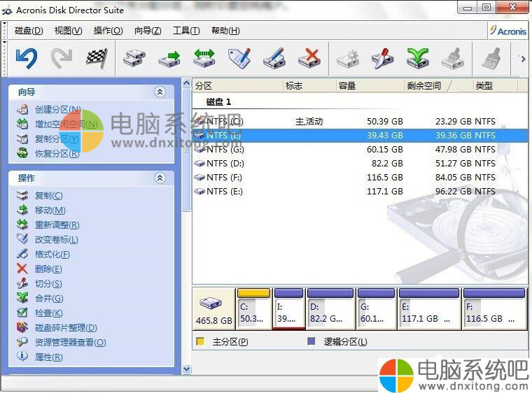This screenshot has height=393, width=532.
Task: Open the 视图(V) menu
Action: click(x=68, y=31)
